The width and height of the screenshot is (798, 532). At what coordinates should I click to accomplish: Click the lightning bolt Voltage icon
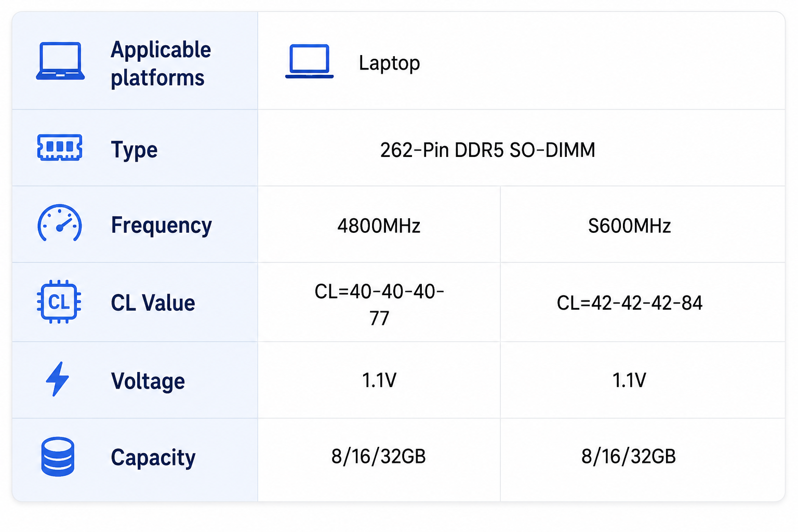pyautogui.click(x=58, y=379)
